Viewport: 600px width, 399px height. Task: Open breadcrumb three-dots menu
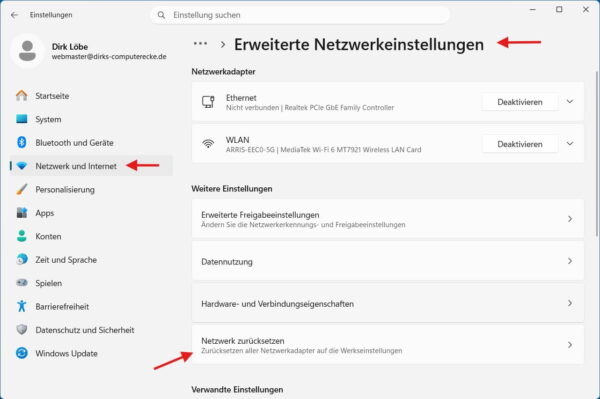coord(201,44)
